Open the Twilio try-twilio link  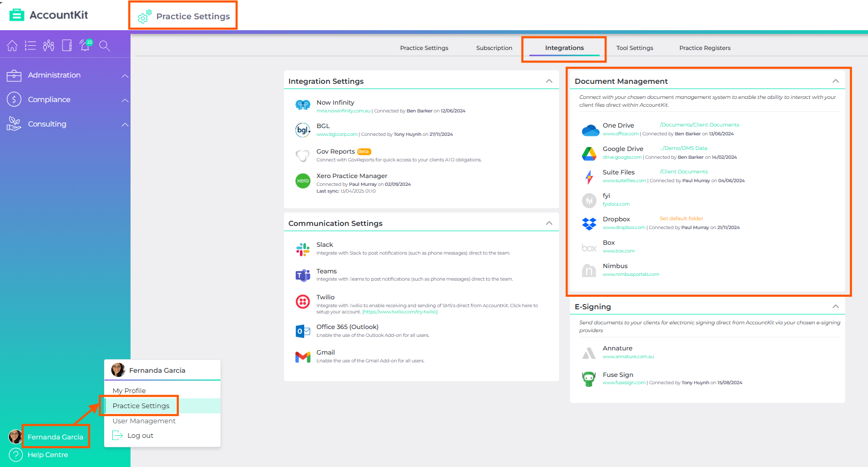click(x=400, y=312)
